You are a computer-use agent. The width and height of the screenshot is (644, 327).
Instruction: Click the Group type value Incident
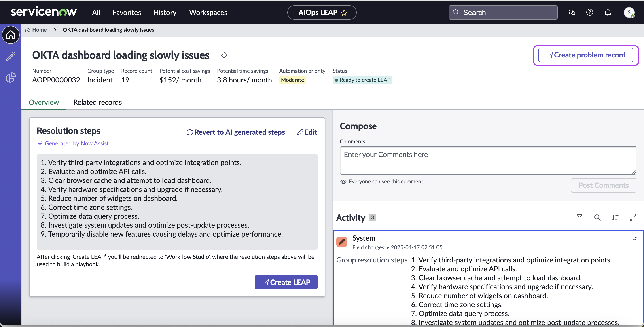100,80
